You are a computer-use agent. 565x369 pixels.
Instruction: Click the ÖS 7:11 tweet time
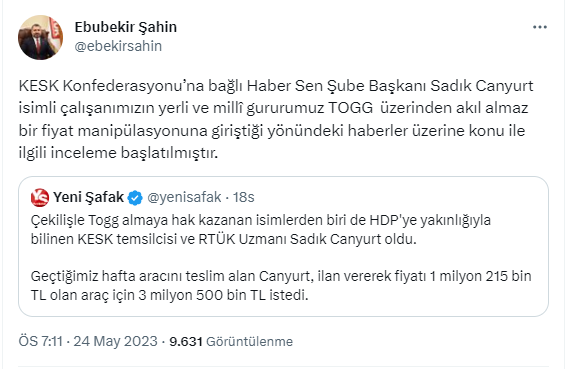[x=41, y=341]
